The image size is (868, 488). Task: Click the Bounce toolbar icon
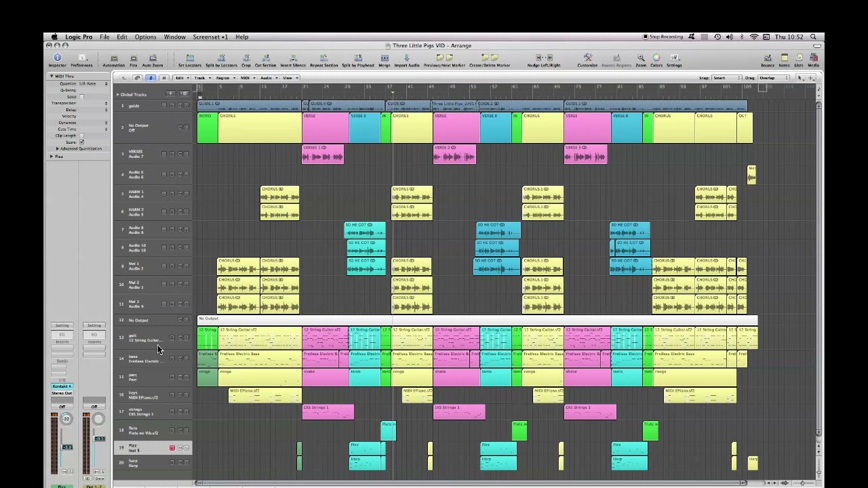[x=768, y=58]
